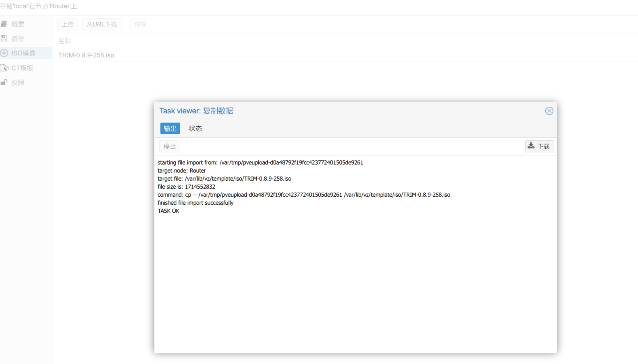Click the TASK OK log line
Viewport: 638px width, 364px height.
coord(168,211)
